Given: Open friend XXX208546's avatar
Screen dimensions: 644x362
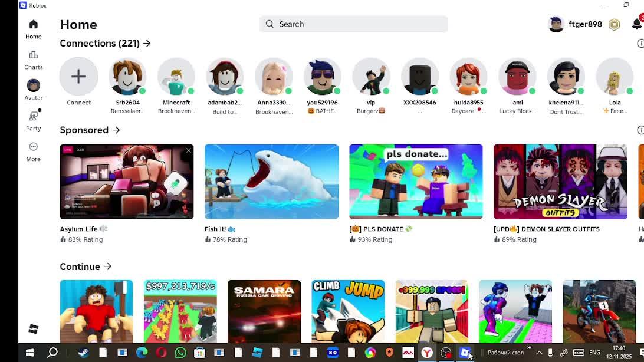Looking at the screenshot, I should pyautogui.click(x=420, y=77).
